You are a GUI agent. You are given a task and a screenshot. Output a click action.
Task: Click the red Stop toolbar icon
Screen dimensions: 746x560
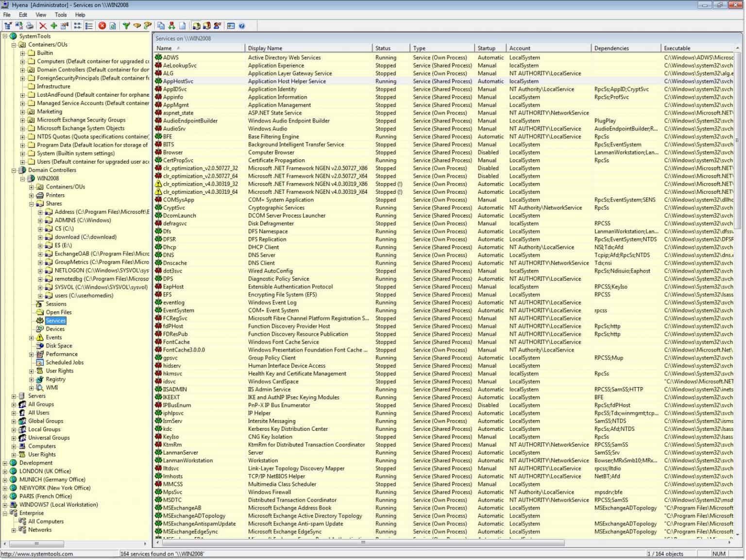point(101,26)
